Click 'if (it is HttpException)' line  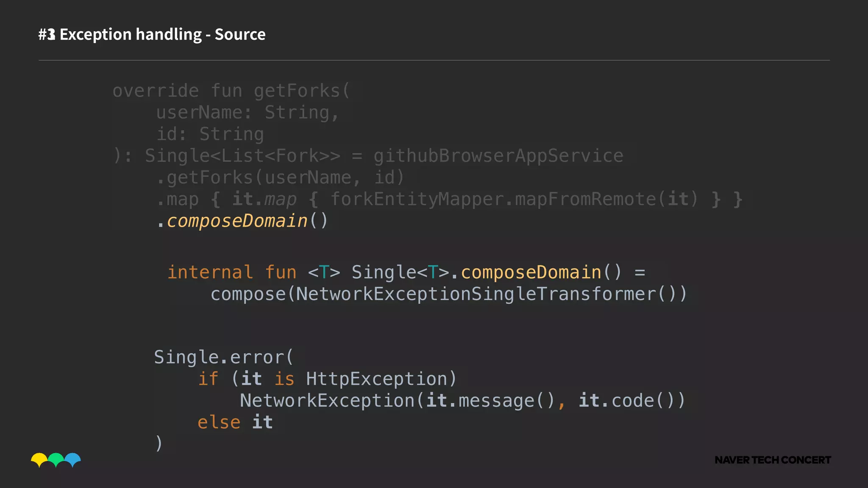328,379
